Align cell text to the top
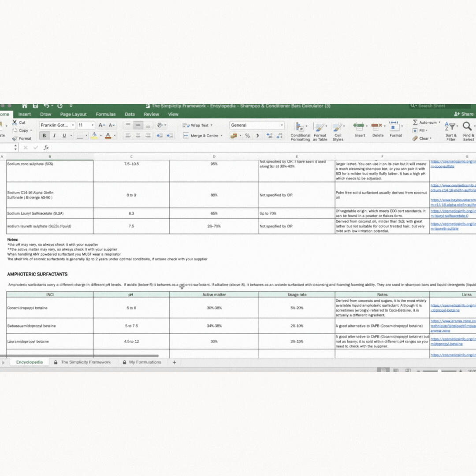 [128, 125]
